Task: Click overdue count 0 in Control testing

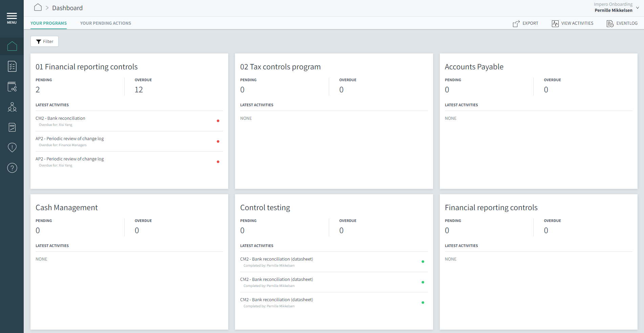Action: click(341, 230)
